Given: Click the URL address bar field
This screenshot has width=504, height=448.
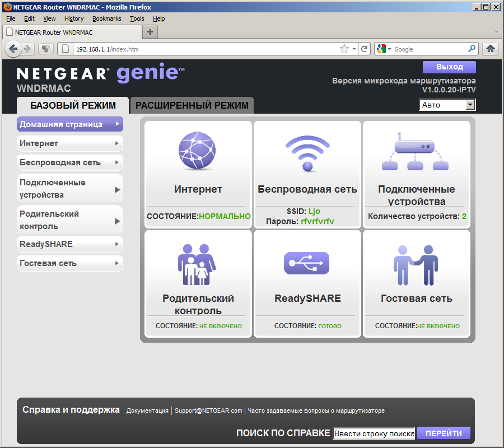Looking at the screenshot, I should point(206,49).
